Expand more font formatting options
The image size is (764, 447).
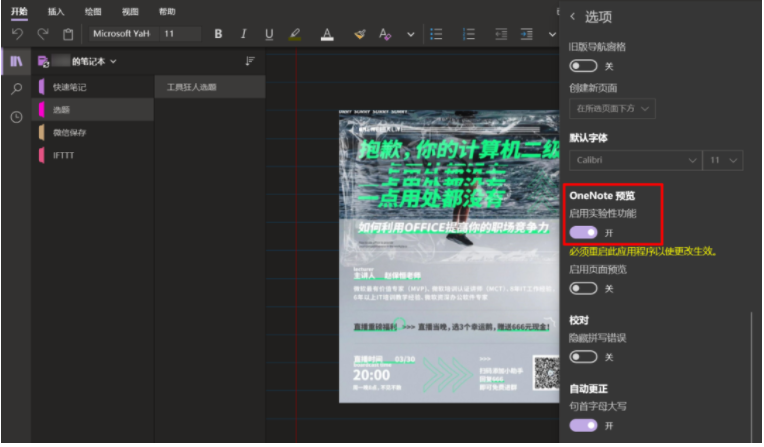click(x=411, y=35)
